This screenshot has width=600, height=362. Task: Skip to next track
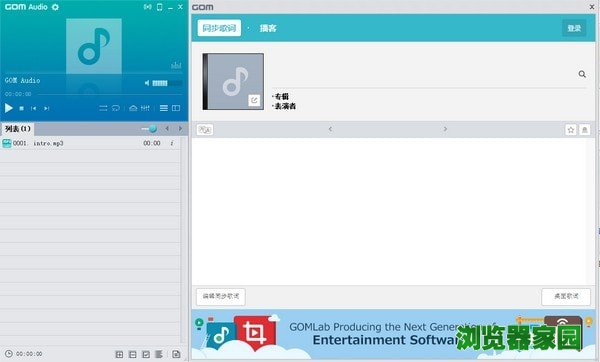tap(46, 109)
